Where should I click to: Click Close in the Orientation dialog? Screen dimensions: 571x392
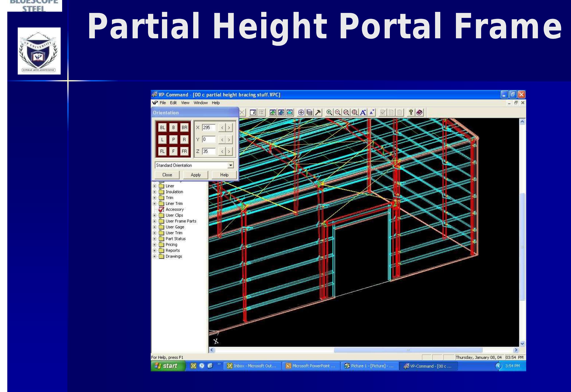[x=167, y=175]
